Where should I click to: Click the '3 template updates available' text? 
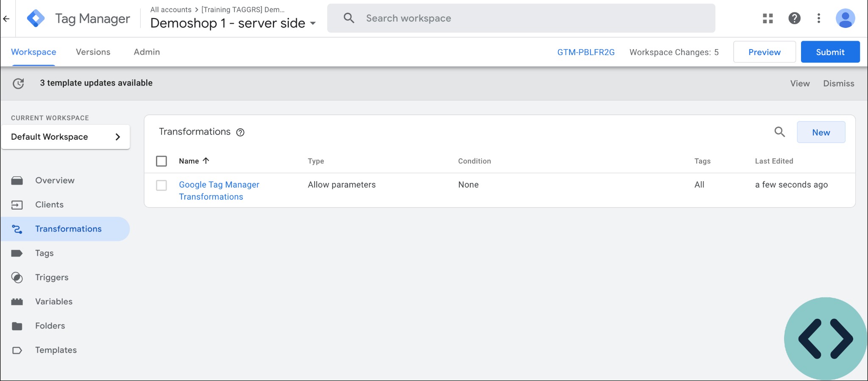pos(96,83)
